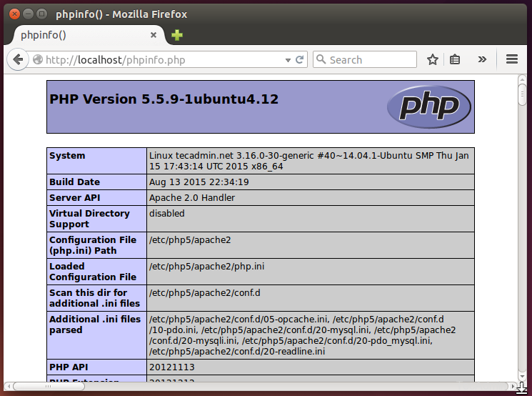Click inside the Search input field

tap(368, 60)
